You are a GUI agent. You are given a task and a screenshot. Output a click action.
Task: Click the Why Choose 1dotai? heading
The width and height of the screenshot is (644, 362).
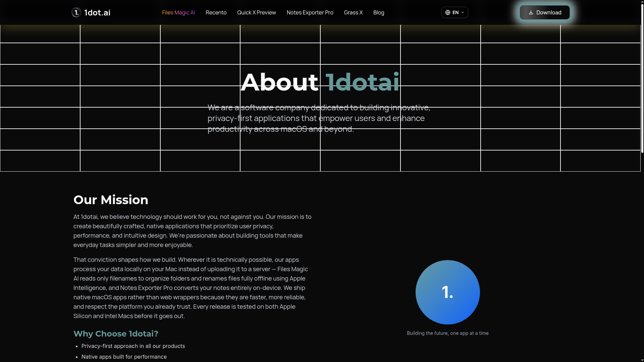116,334
